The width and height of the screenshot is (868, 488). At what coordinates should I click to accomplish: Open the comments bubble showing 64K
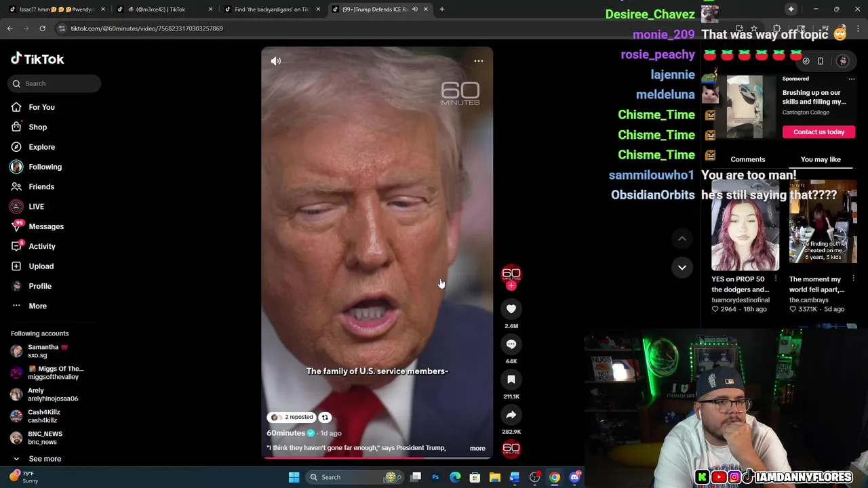(511, 344)
